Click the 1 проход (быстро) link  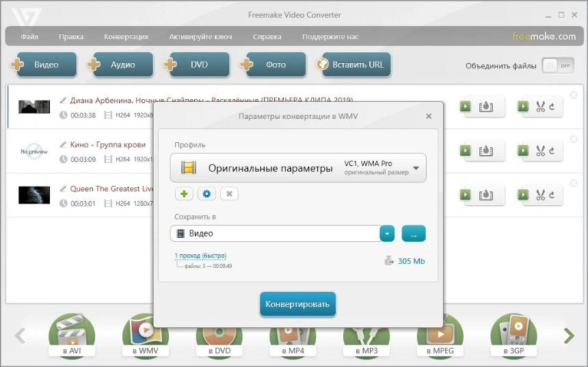click(200, 256)
